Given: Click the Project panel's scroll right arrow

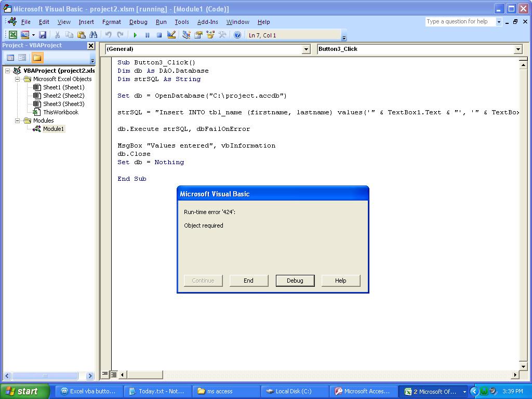Looking at the screenshot, I should point(90,376).
